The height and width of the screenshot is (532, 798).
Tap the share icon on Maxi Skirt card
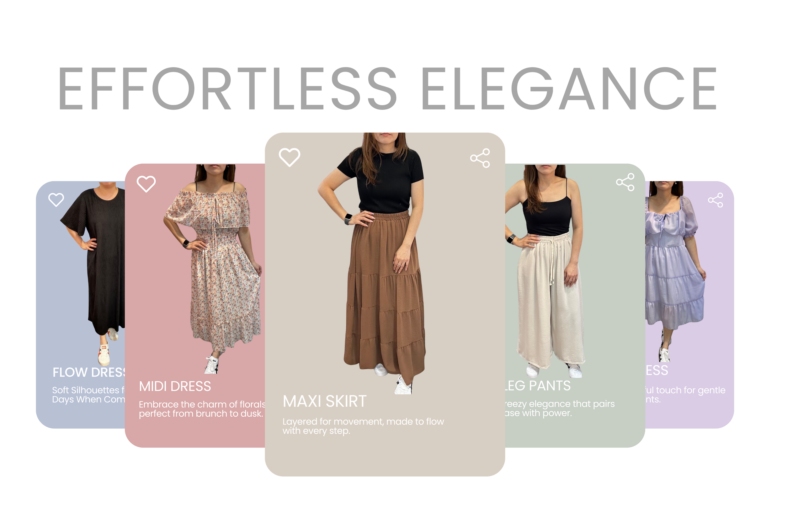pyautogui.click(x=480, y=158)
